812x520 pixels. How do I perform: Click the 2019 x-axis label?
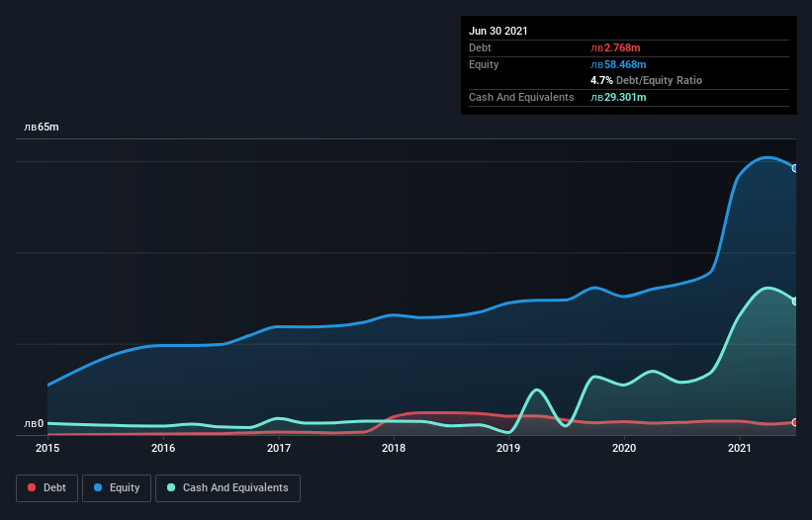click(508, 448)
